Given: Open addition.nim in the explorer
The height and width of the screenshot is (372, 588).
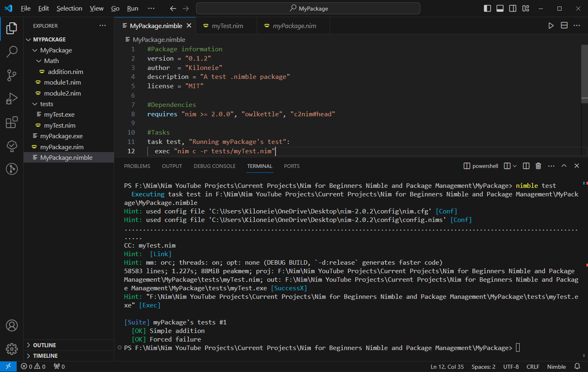Looking at the screenshot, I should click(65, 72).
